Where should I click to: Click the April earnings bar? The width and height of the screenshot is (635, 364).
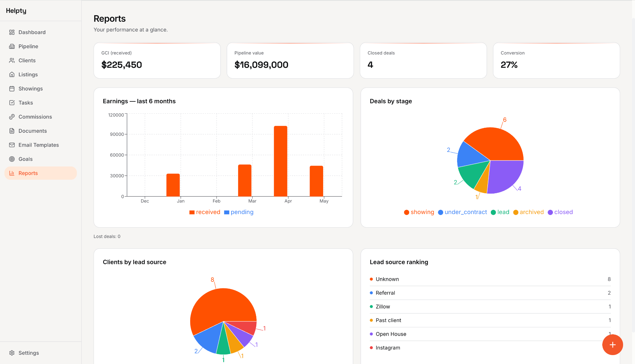pyautogui.click(x=280, y=161)
